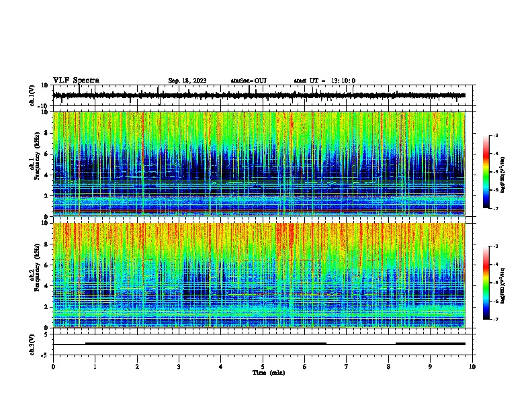Click time axis tick label "10"
Screen dimensions: 532x411
[472, 367]
